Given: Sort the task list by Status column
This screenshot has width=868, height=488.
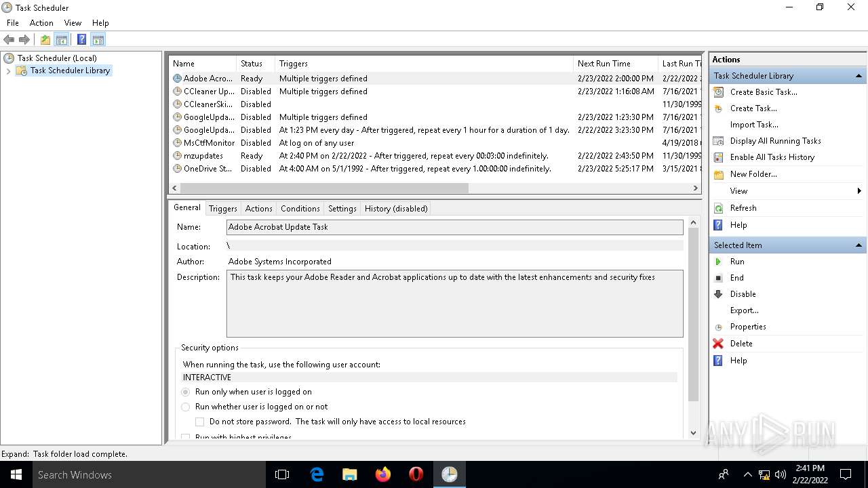Looking at the screenshot, I should pyautogui.click(x=256, y=64).
